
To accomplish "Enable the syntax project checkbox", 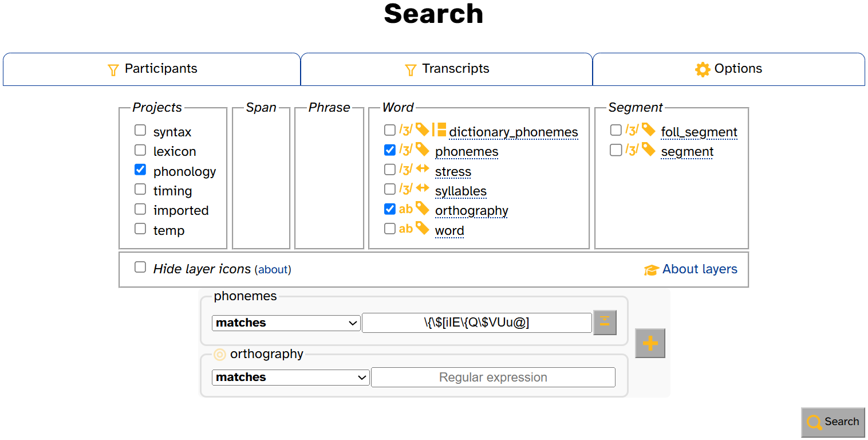I will coord(140,130).
